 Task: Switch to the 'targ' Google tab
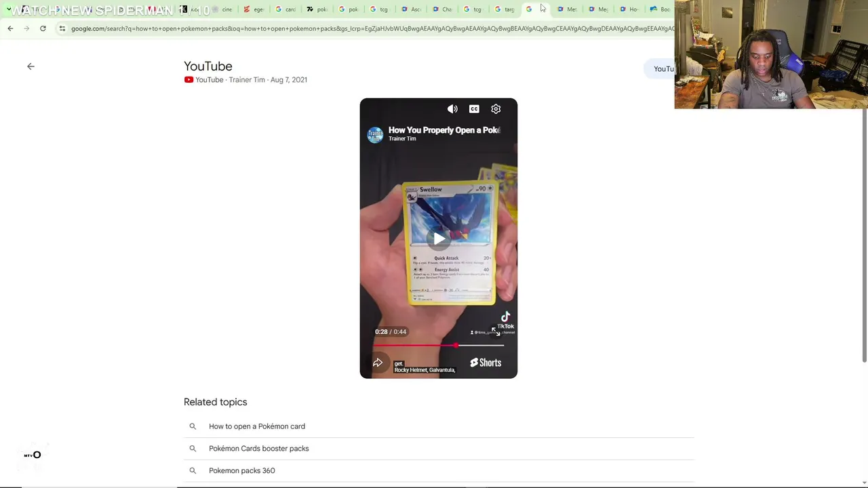505,9
